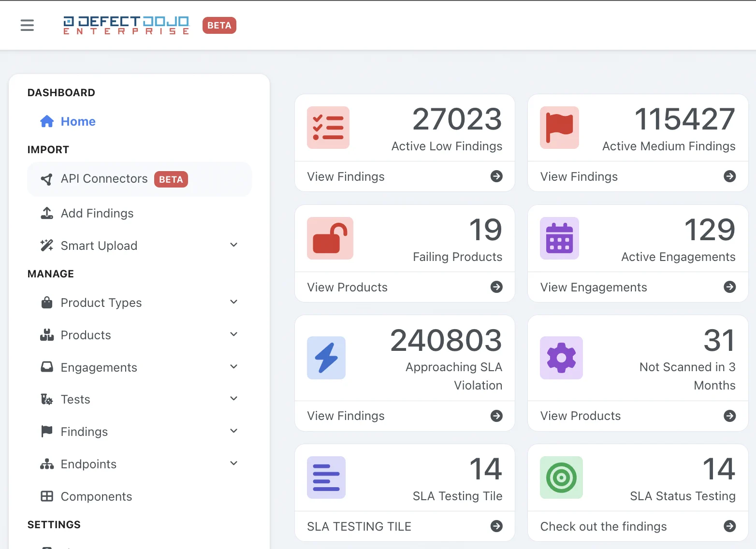Expand the Product Types section
Viewport: 756px width, 549px height.
[x=234, y=302]
